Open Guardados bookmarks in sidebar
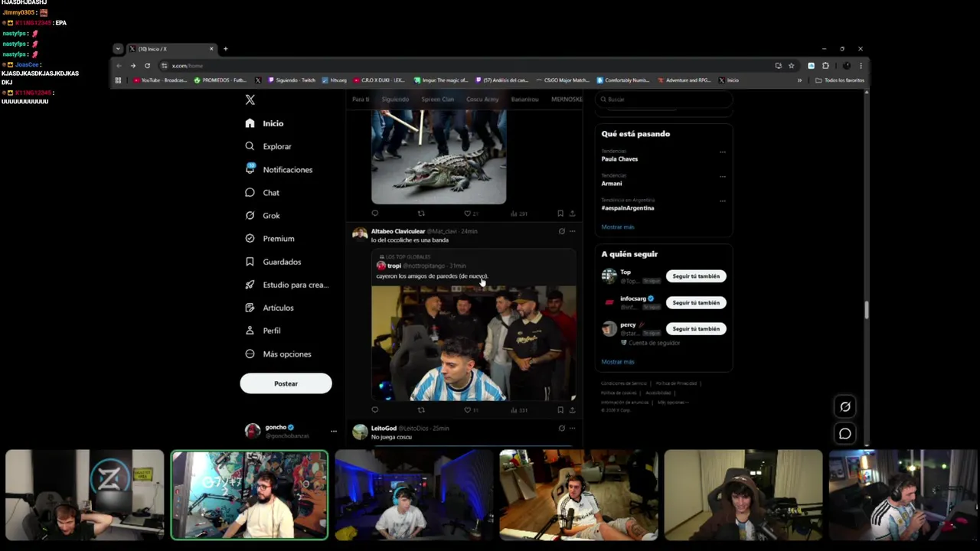The width and height of the screenshot is (980, 551). click(x=273, y=262)
